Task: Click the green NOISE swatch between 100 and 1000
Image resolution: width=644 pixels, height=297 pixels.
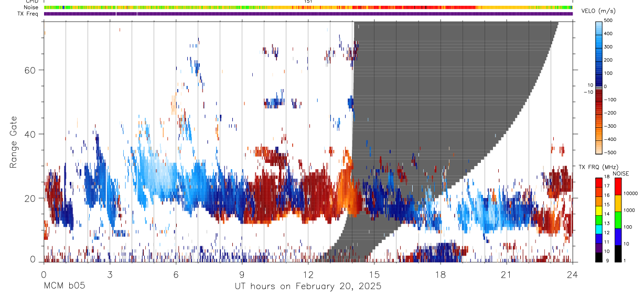Action: [618, 219]
